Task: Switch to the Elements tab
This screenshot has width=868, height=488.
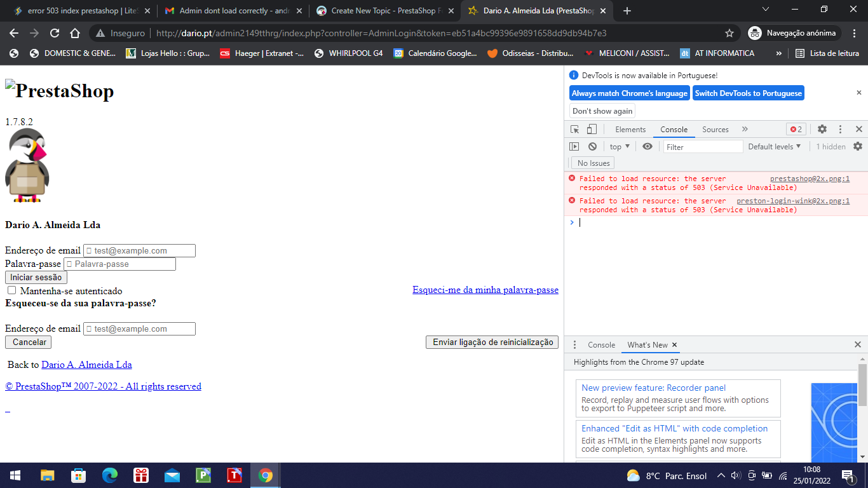Action: point(630,129)
